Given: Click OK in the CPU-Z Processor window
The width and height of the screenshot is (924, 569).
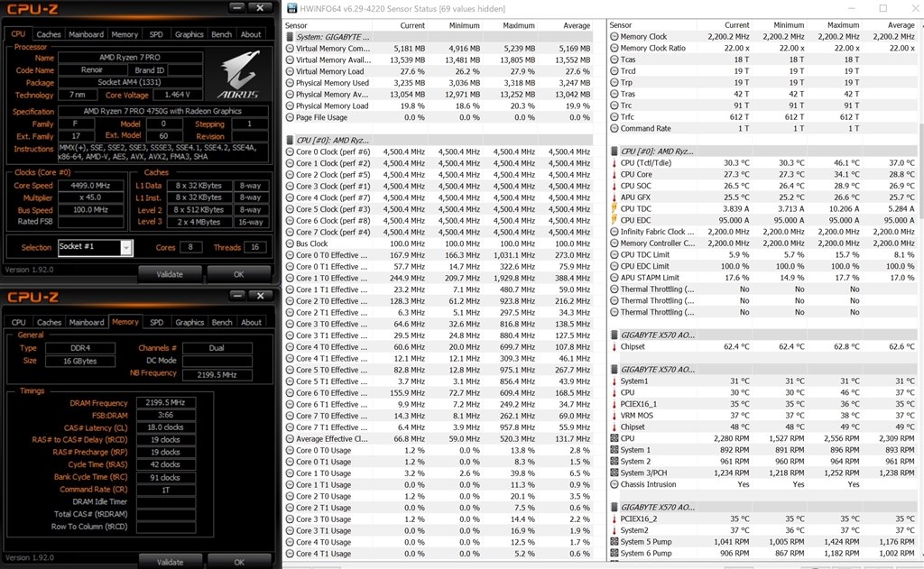Looking at the screenshot, I should pos(238,274).
